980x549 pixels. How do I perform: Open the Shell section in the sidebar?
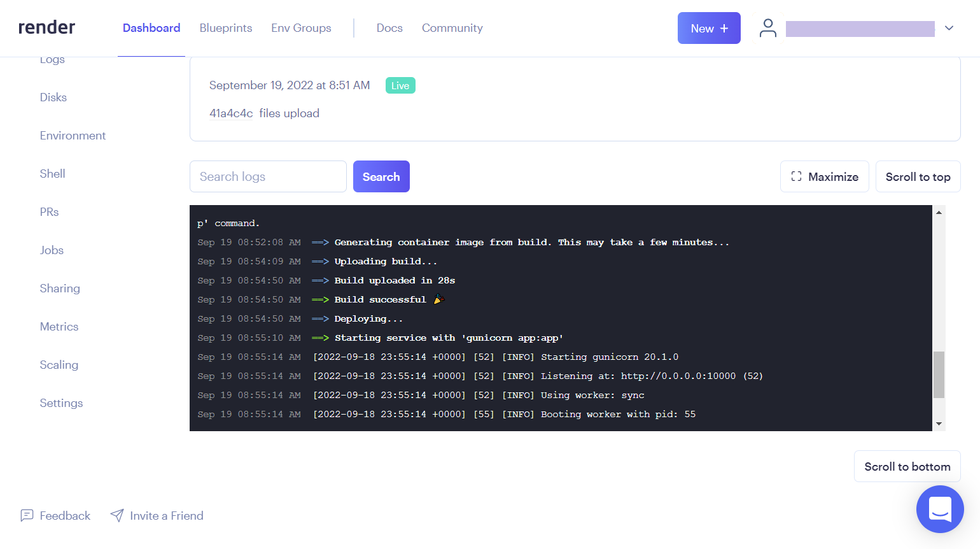point(52,173)
